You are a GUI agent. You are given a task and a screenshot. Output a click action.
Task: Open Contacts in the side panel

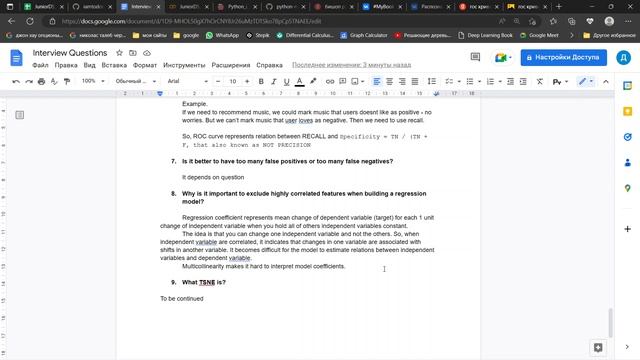click(x=627, y=163)
